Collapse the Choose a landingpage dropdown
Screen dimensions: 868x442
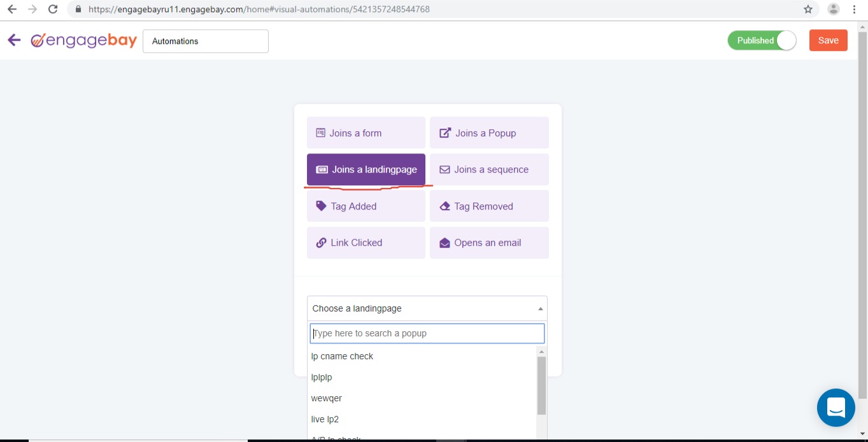coord(427,308)
